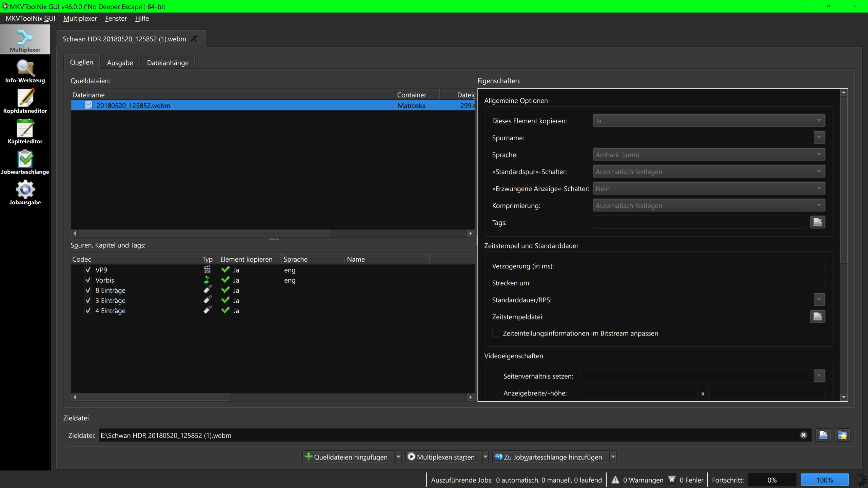This screenshot has width=868, height=488.
Task: Uncheck the 8 Einträge checkbox
Action: coord(88,290)
